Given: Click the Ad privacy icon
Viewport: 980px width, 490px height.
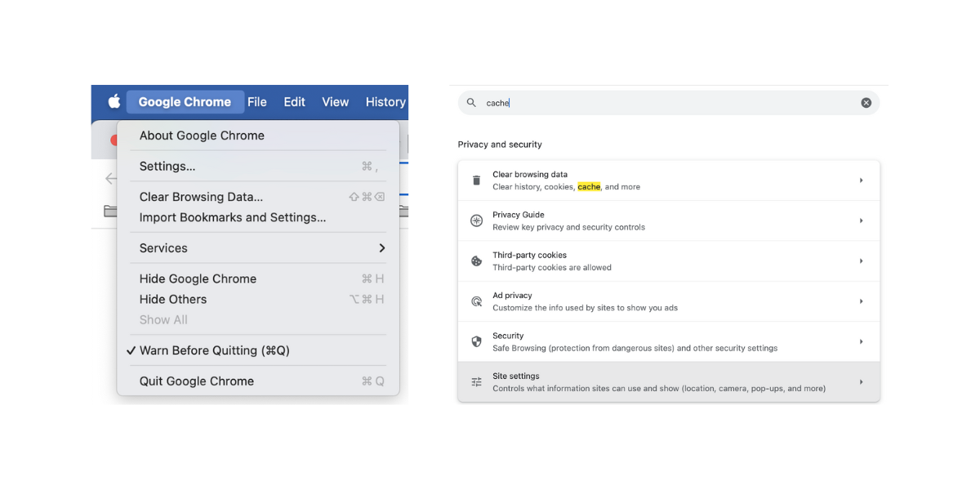Looking at the screenshot, I should tap(477, 301).
